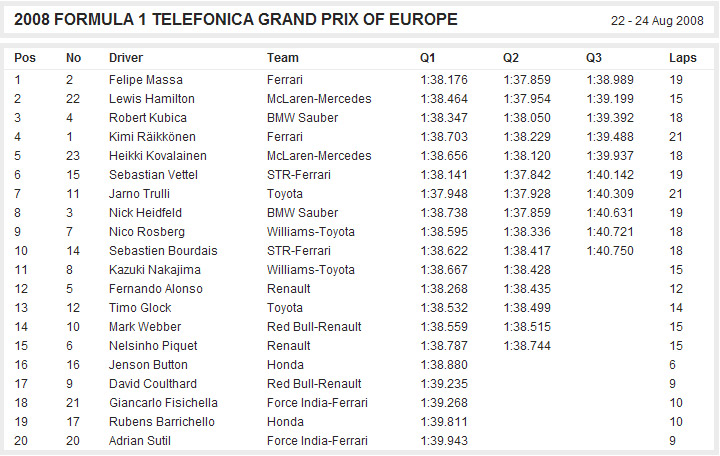Click the Driver column header
The width and height of the screenshot is (720, 456).
tap(126, 58)
